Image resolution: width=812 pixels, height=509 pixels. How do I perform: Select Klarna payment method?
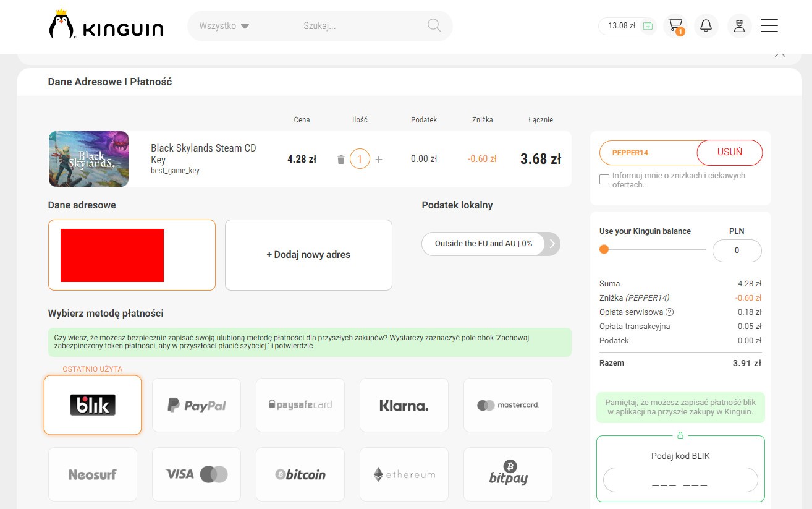pyautogui.click(x=404, y=405)
